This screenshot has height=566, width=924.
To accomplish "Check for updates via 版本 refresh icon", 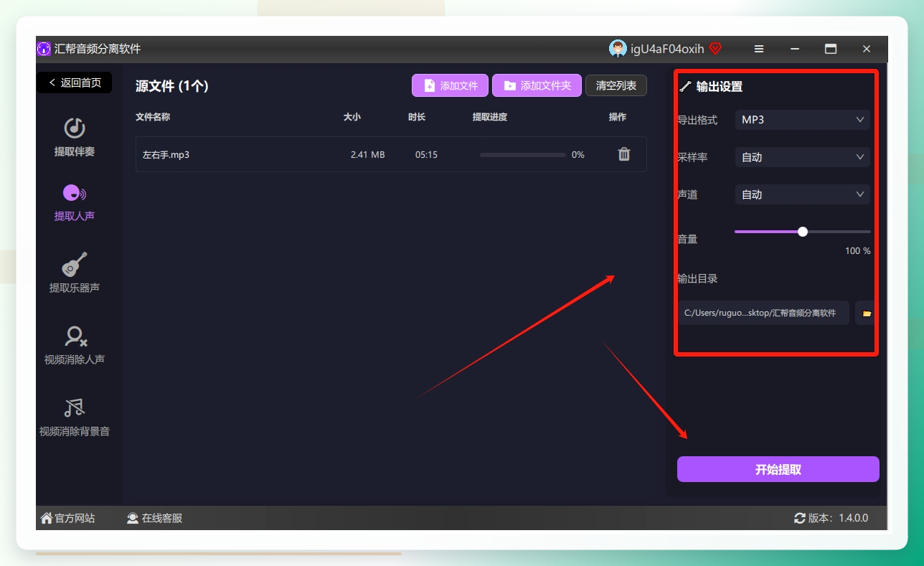I will click(x=800, y=518).
